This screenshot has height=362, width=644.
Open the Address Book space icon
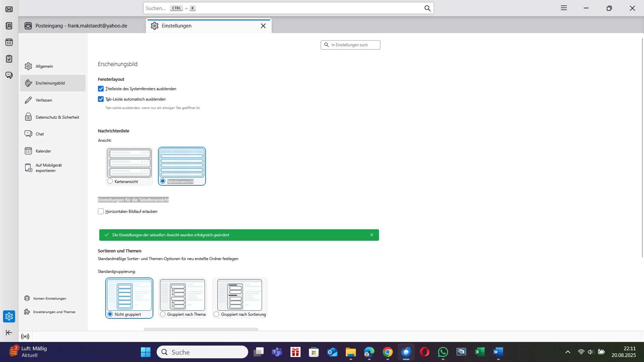[9, 26]
